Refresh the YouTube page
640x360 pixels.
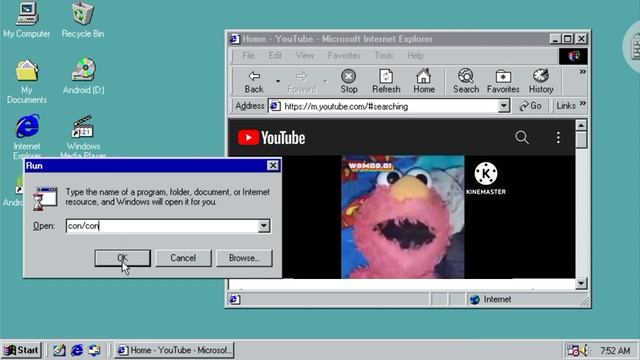386,82
